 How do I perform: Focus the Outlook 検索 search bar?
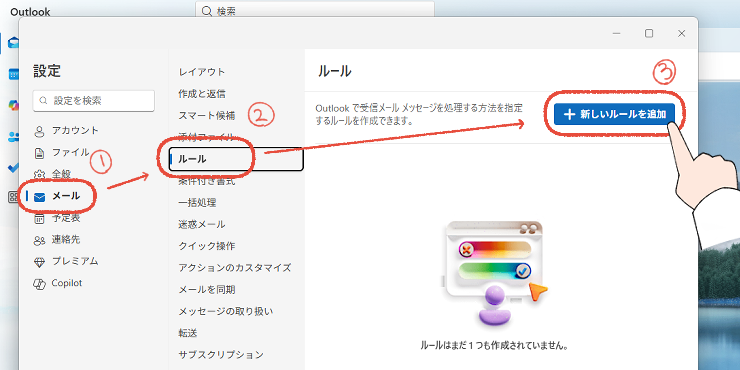(315, 10)
